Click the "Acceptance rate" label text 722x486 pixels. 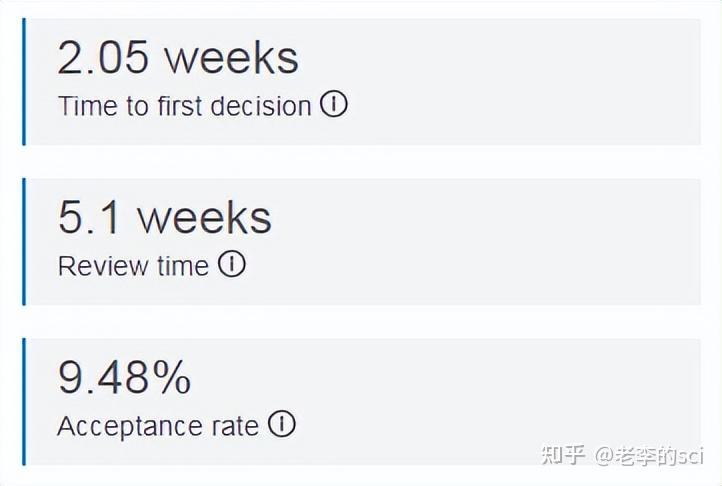click(158, 426)
